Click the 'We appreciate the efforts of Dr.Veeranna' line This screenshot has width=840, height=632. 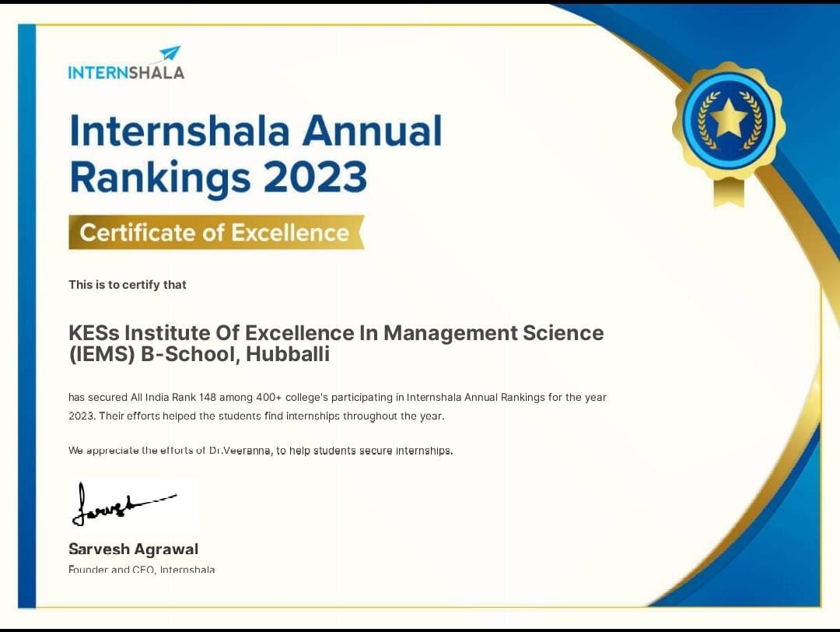click(x=261, y=451)
